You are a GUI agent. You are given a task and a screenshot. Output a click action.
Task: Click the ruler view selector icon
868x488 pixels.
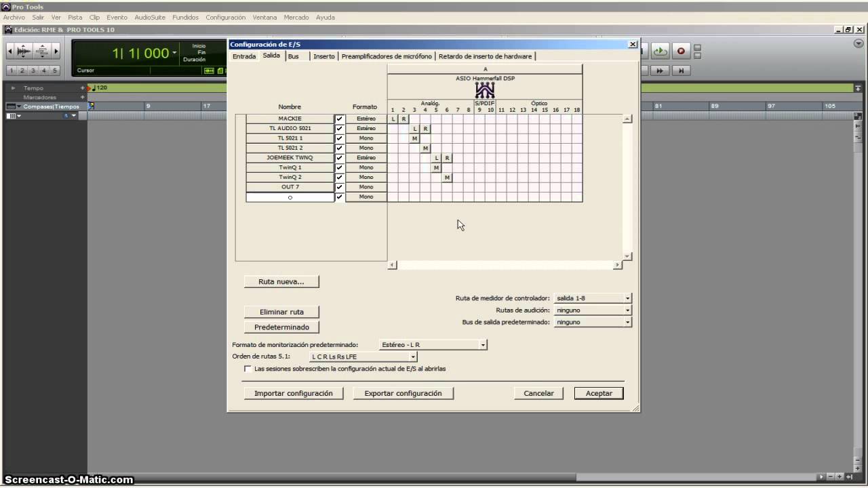pyautogui.click(x=10, y=106)
